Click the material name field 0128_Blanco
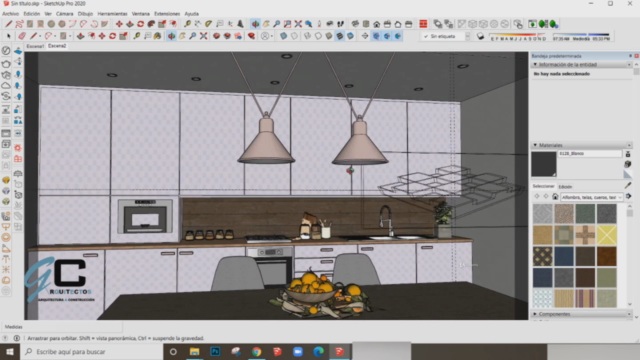 590,153
